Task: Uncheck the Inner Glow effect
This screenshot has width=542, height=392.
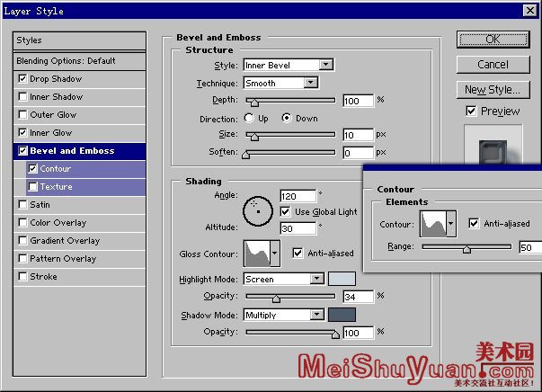Action: click(x=22, y=133)
